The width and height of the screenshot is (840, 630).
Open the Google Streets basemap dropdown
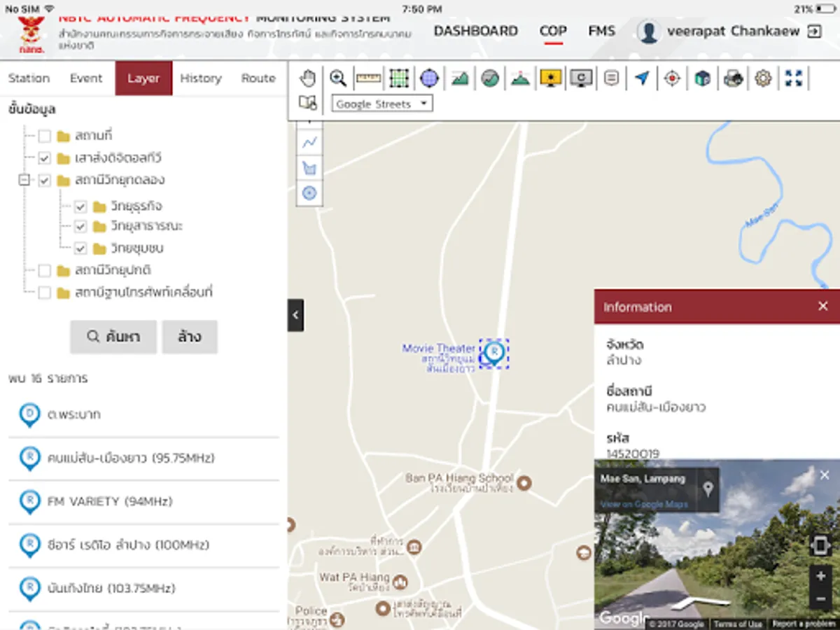tap(382, 104)
